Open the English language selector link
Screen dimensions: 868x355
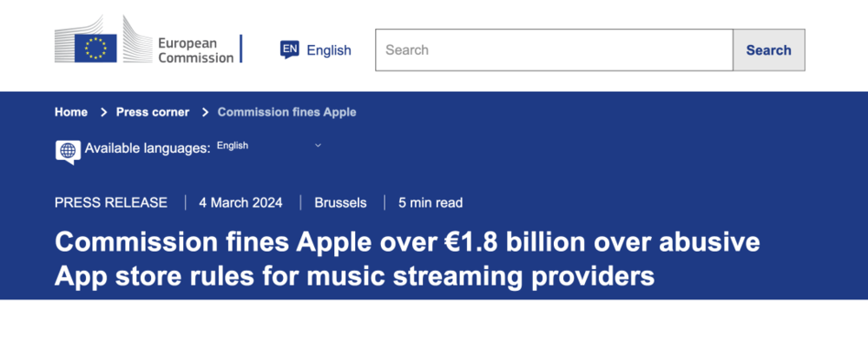coord(329,50)
